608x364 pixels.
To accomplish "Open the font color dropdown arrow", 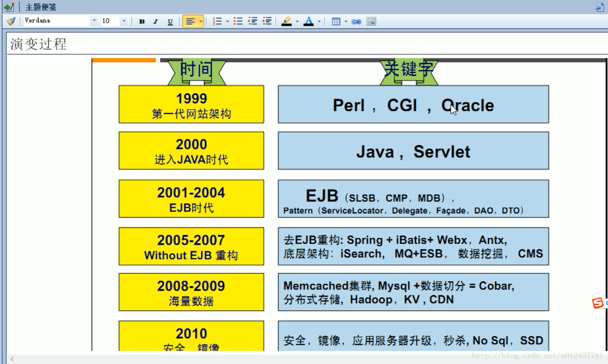I will 319,21.
